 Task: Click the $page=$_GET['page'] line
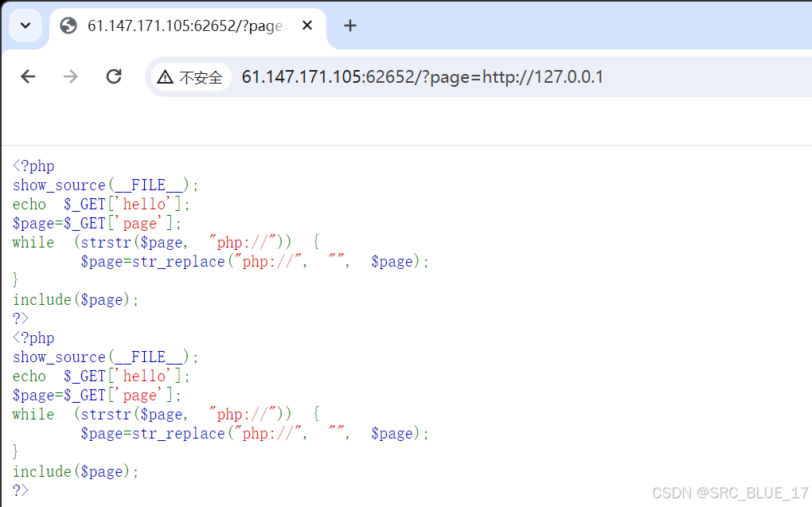[94, 223]
